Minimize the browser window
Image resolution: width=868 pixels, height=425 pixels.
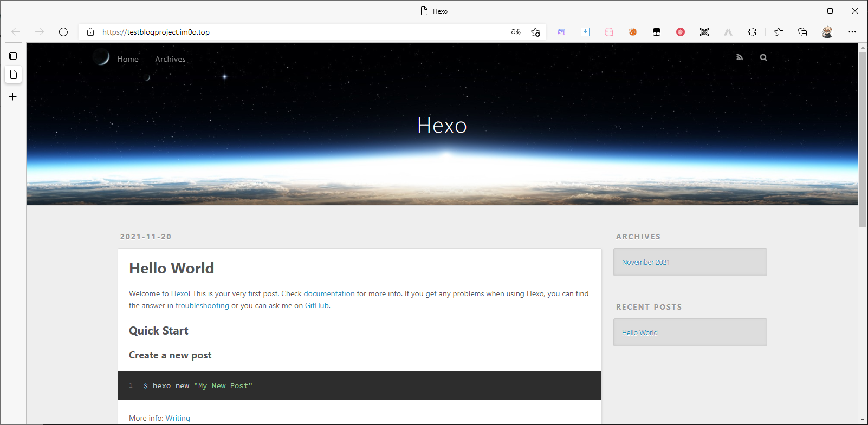[x=805, y=11]
